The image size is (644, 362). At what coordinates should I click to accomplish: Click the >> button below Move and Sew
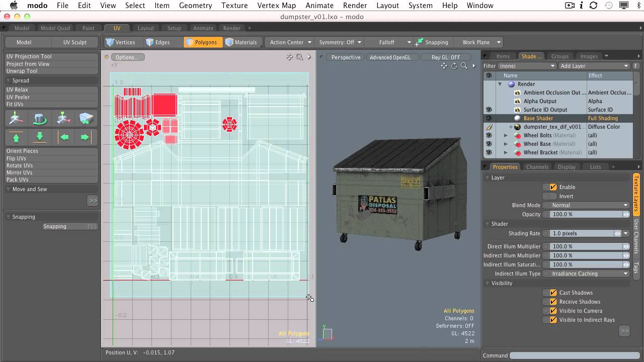(x=93, y=201)
